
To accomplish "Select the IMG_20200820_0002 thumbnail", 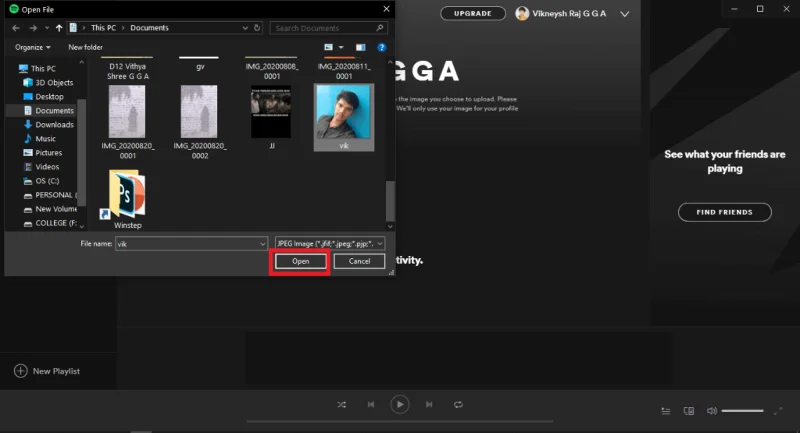I will pyautogui.click(x=199, y=112).
